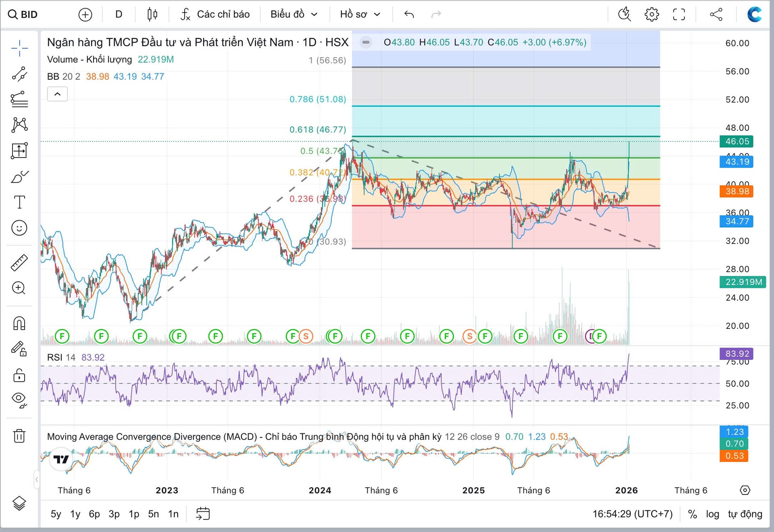Open symbol search for BID
Image resolution: width=774 pixels, height=532 pixels.
pyautogui.click(x=23, y=15)
